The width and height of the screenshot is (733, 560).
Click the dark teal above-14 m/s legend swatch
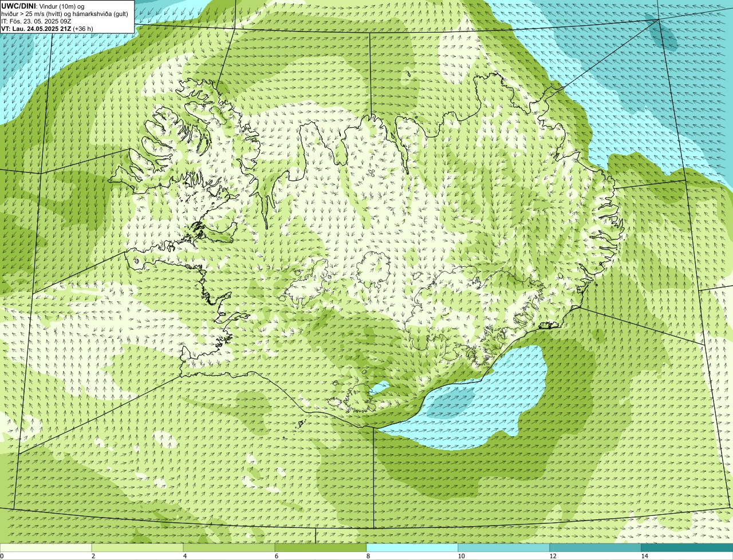click(687, 547)
